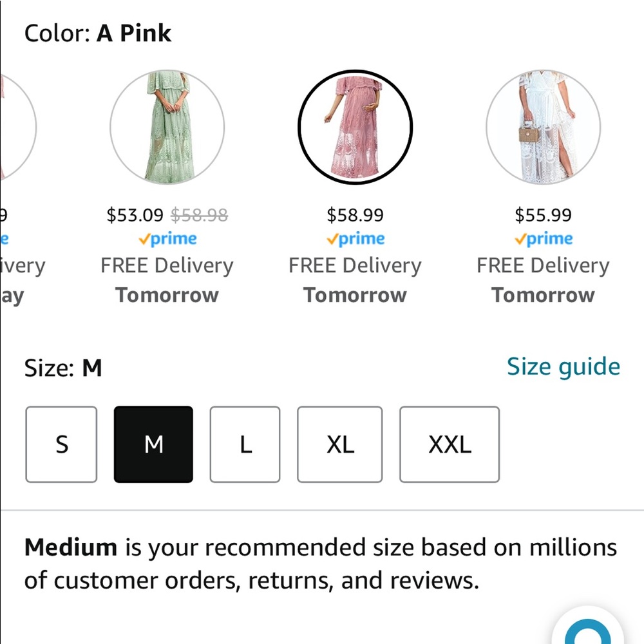
Task: Click the Prime badge under the pink dress
Action: click(x=355, y=238)
